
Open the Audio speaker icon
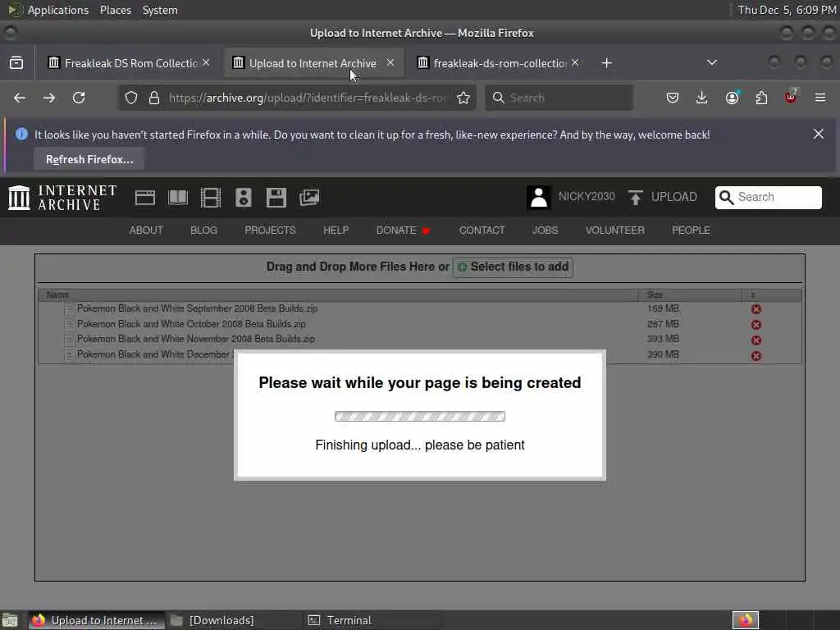(x=243, y=198)
